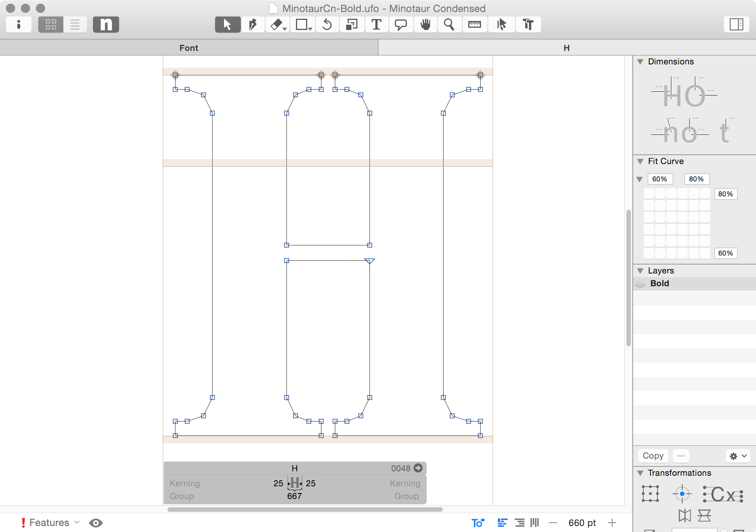Toggle visibility of Bold layer
Screen dimensions: 756x532
pyautogui.click(x=640, y=284)
